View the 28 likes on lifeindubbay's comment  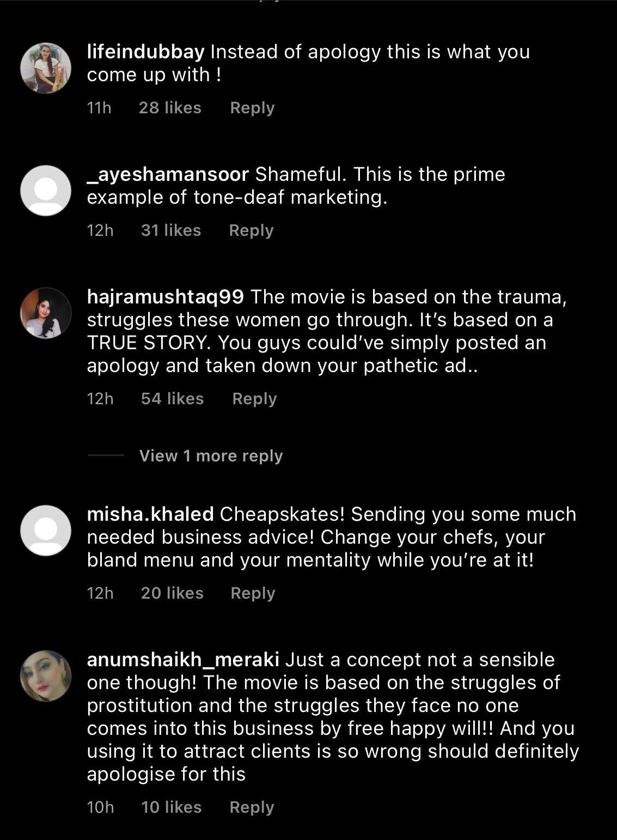pyautogui.click(x=170, y=108)
